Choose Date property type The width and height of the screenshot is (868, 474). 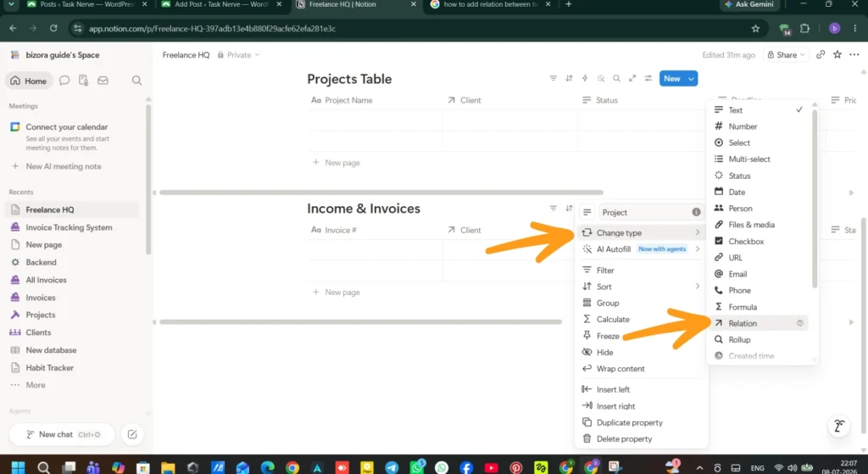point(758,192)
